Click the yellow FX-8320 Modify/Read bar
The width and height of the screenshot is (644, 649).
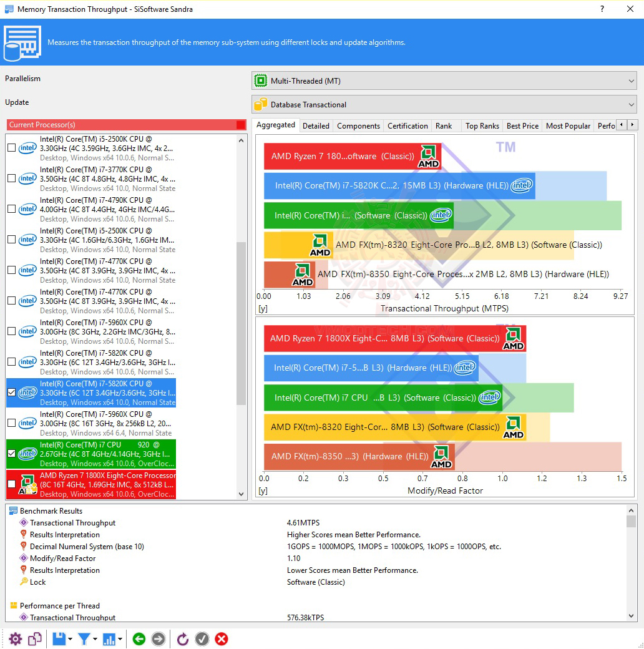point(395,427)
